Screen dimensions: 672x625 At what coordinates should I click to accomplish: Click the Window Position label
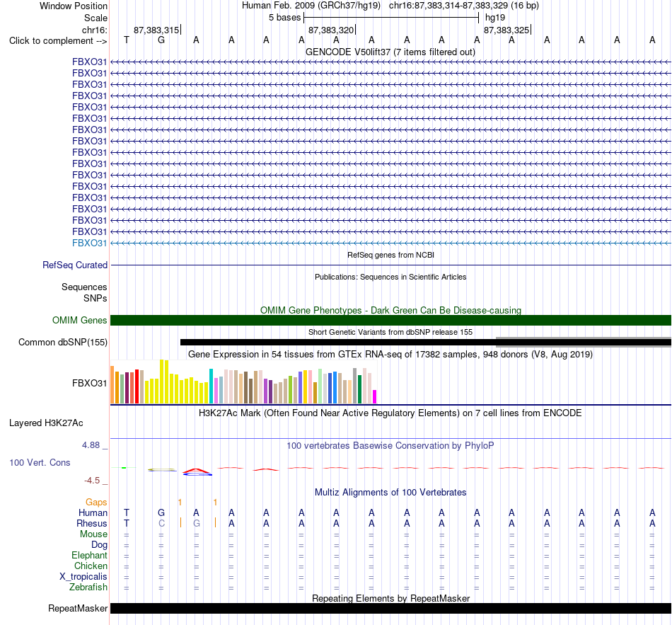click(74, 6)
